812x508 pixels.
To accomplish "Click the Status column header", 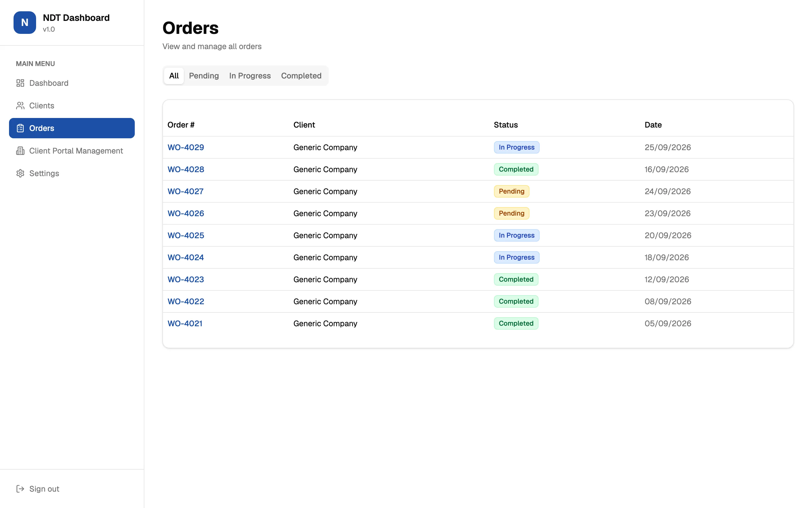I will coord(506,125).
